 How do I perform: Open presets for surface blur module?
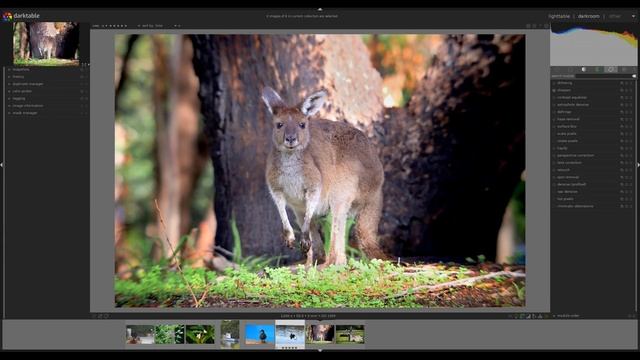[x=631, y=127]
